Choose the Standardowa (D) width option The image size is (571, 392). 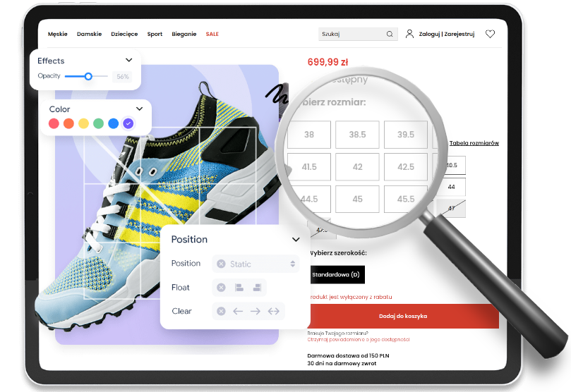[337, 274]
